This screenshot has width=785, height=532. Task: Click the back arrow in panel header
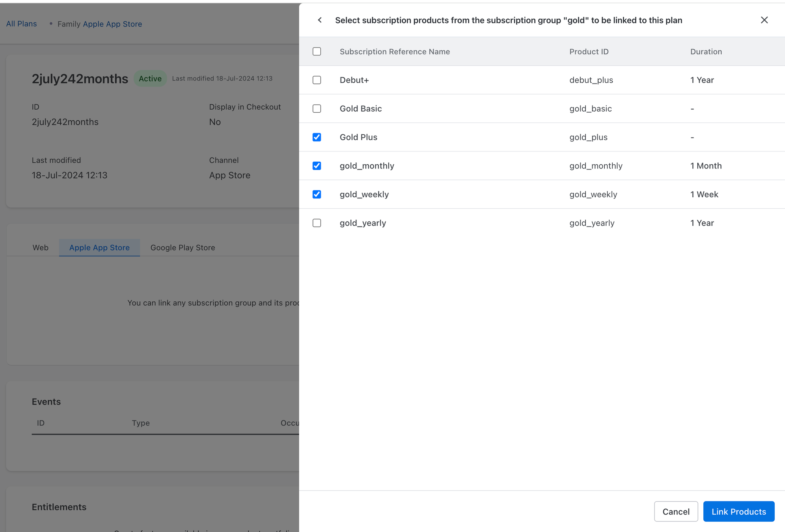pyautogui.click(x=320, y=20)
